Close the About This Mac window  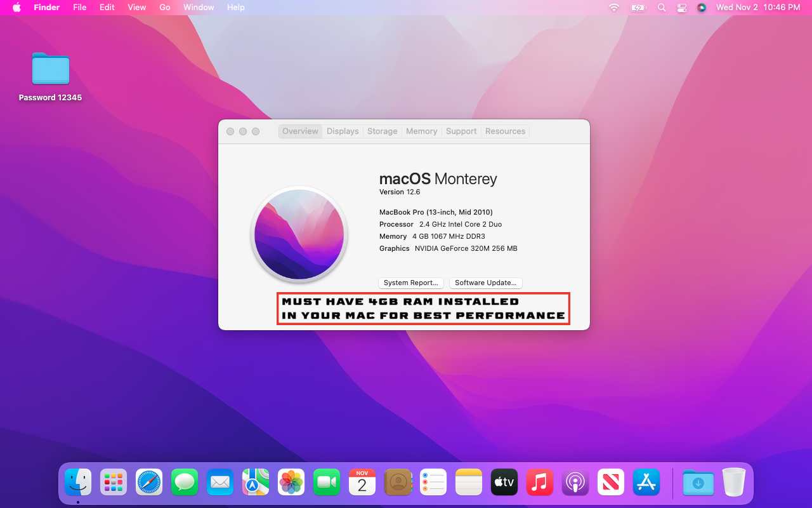point(230,131)
